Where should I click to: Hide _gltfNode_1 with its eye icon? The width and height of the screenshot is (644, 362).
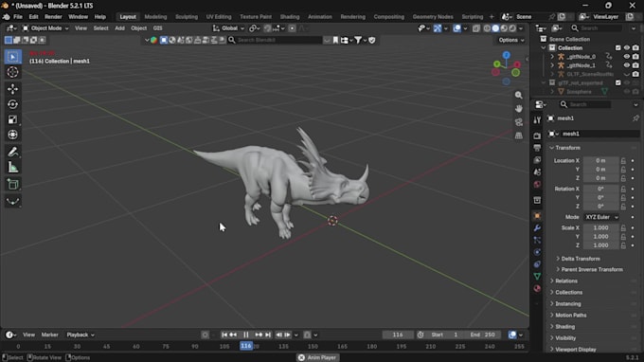click(x=627, y=65)
